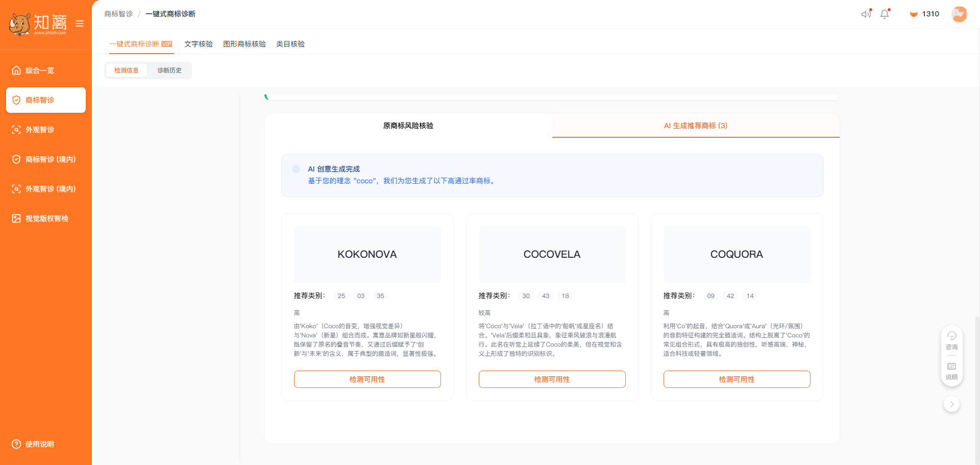980x465 pixels.
Task: Click 商标智诊 breadcrumb link
Action: pos(118,14)
